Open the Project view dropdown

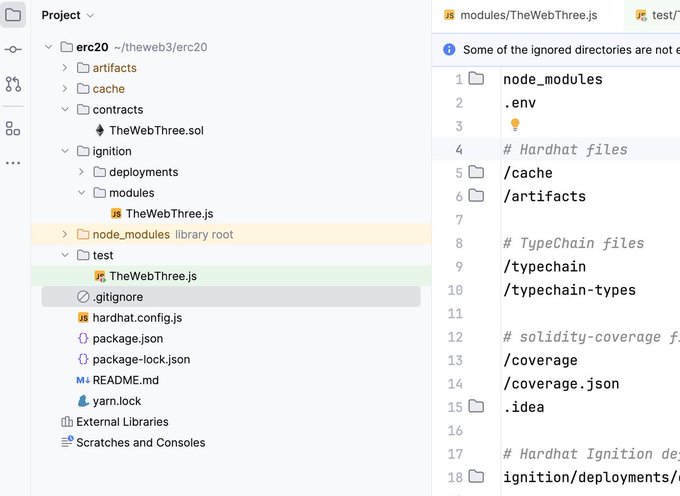tap(68, 15)
